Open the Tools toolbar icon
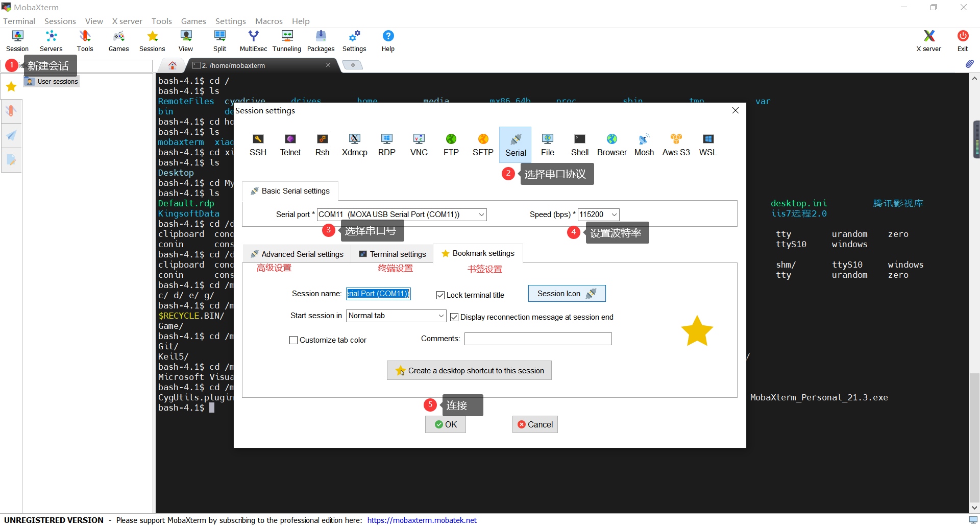This screenshot has height=526, width=980. (85, 41)
